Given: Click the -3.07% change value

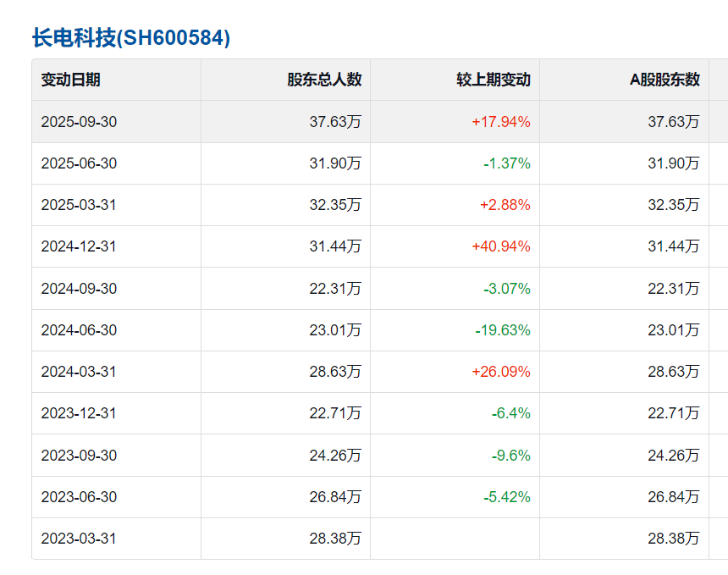Looking at the screenshot, I should click(507, 289).
